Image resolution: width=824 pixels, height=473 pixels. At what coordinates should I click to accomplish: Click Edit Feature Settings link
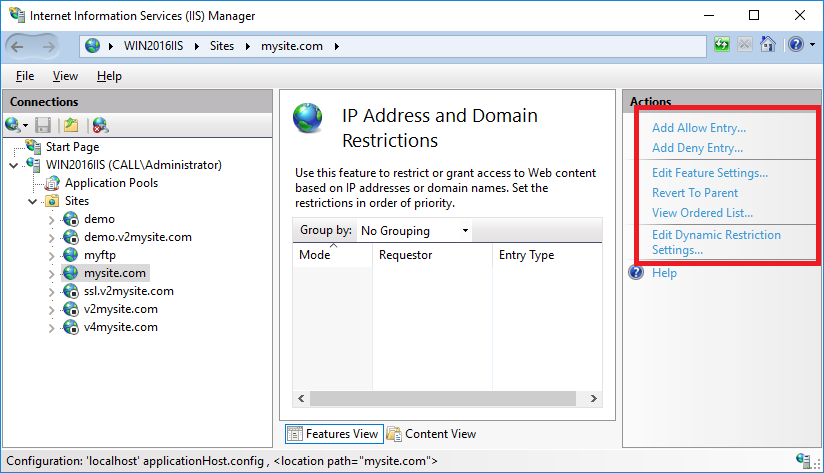[x=710, y=173]
